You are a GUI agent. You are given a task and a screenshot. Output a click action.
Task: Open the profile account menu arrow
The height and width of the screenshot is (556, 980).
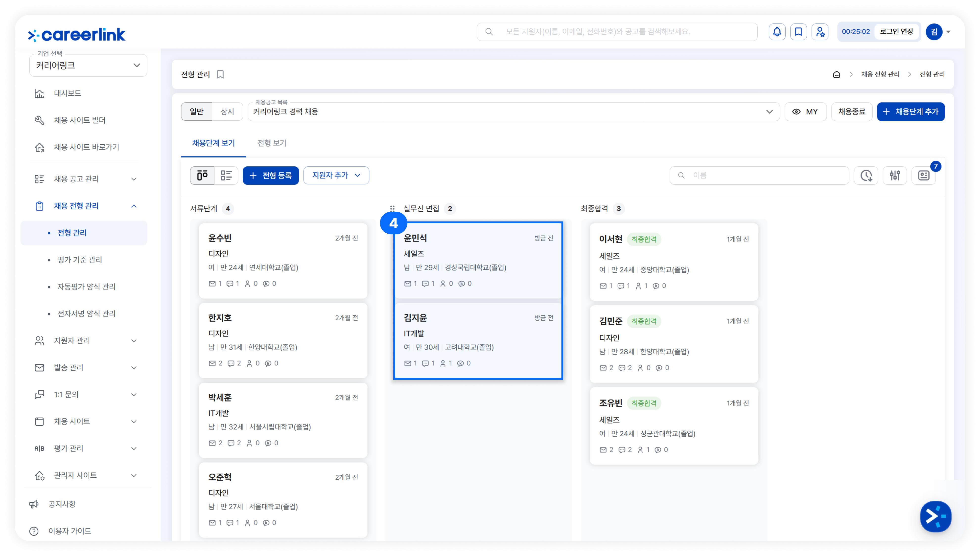(948, 32)
